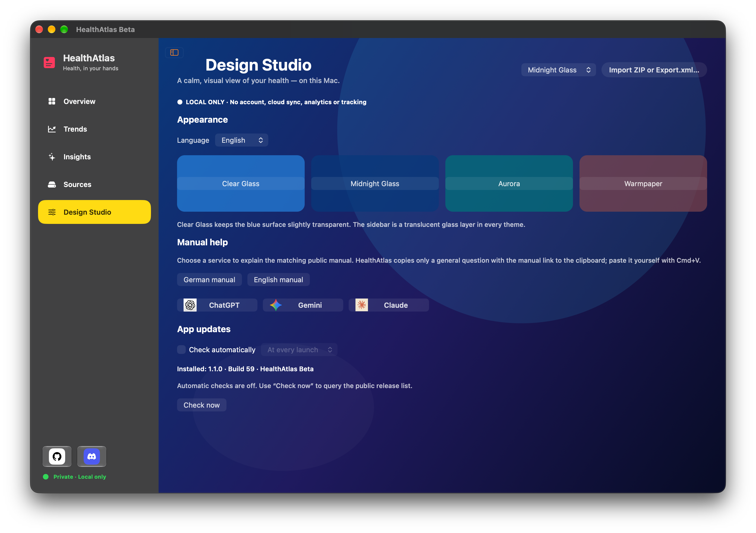Screen dimensions: 756x533
Task: Select the Warmpaper theme card
Action: tap(643, 183)
